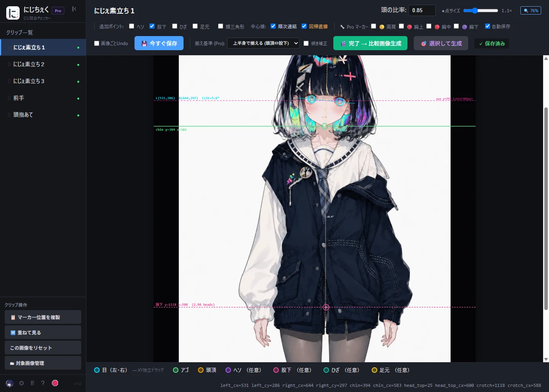Click the 保存済み status button

click(x=492, y=44)
